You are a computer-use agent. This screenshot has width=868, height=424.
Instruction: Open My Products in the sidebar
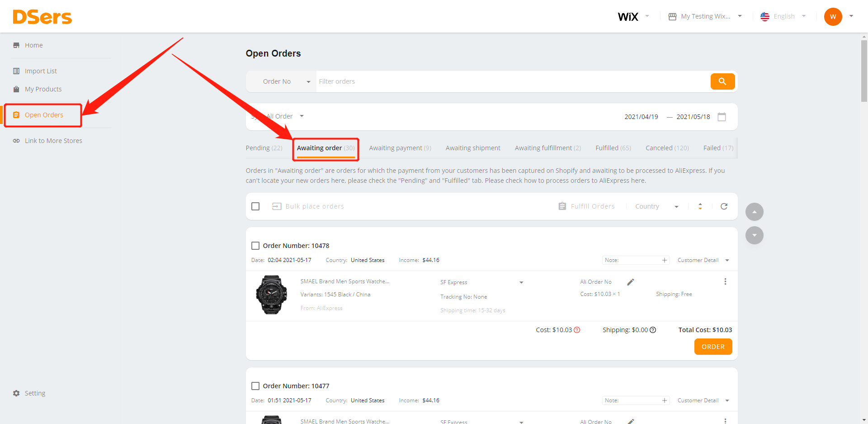(x=43, y=89)
